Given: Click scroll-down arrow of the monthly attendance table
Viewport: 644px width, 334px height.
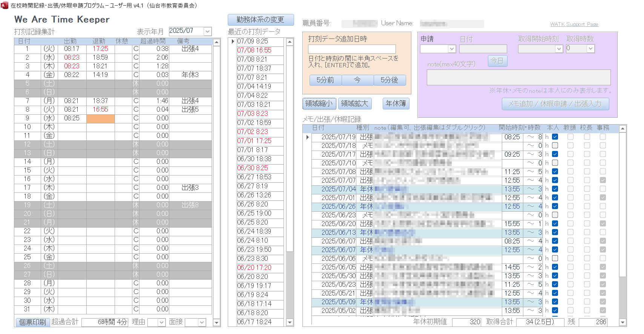Looking at the screenshot, I should coord(217,323).
